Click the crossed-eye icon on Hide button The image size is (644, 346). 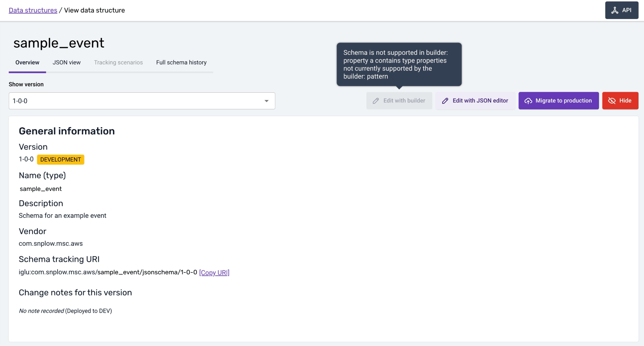click(x=612, y=101)
